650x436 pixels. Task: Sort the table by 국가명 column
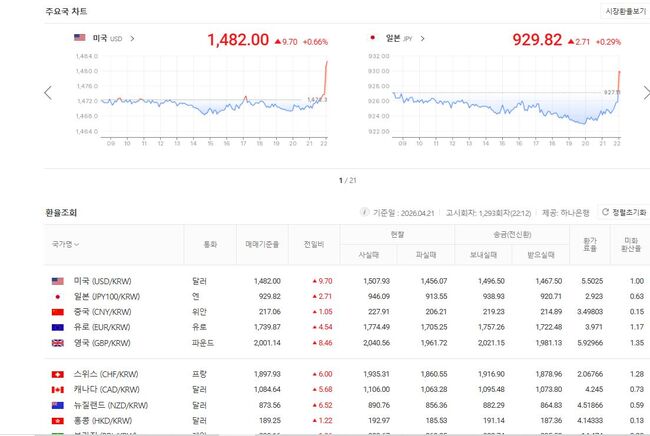[x=64, y=244]
